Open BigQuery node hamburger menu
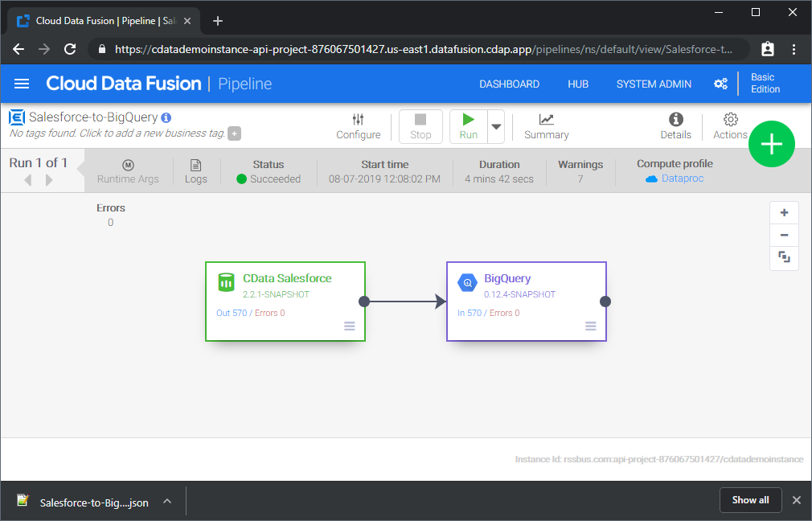This screenshot has width=812, height=521. click(x=591, y=326)
